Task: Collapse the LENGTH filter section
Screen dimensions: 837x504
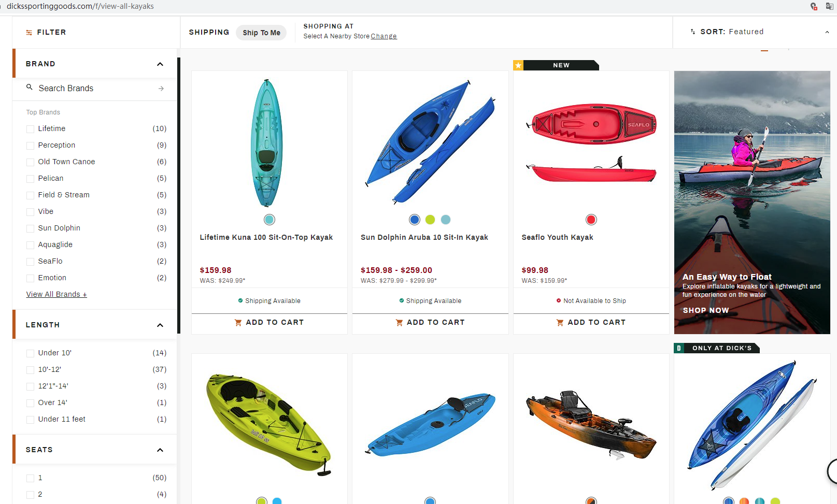Action: [160, 325]
